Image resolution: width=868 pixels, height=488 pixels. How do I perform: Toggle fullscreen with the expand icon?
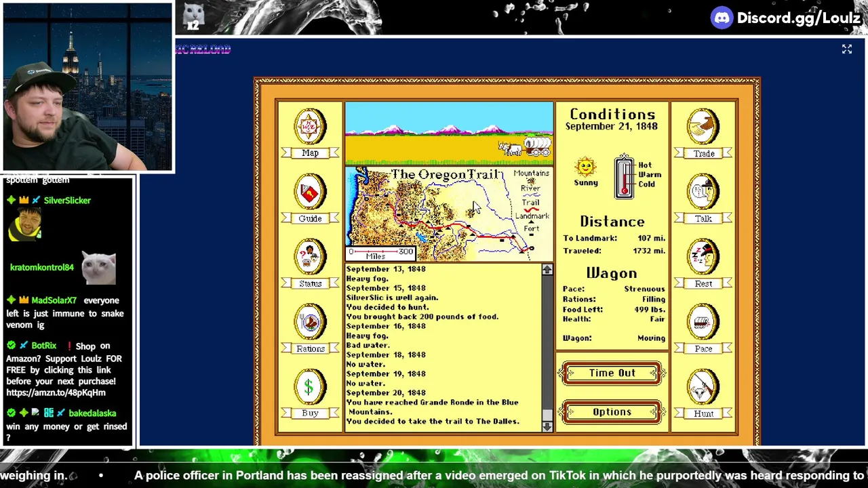847,49
